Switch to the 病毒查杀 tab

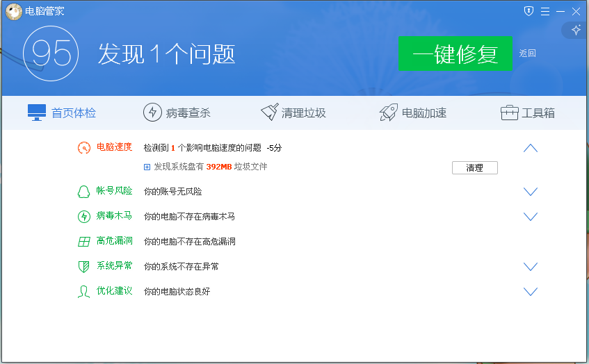pyautogui.click(x=177, y=113)
